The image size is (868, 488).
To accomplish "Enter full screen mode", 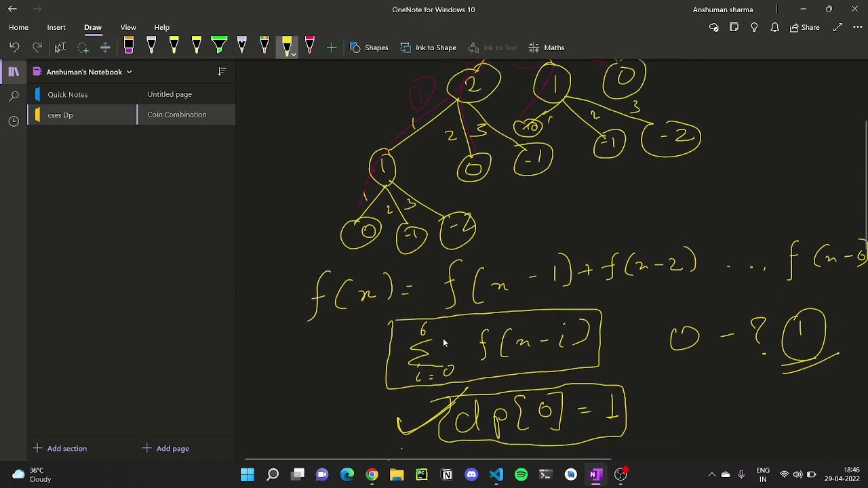I will pos(838,27).
